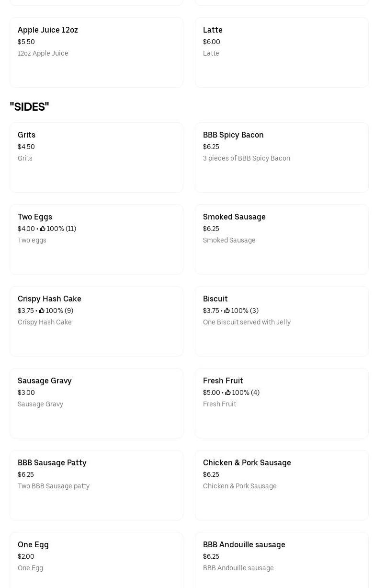Click the thumbs-up icon on Crispy Hash Cake
Image resolution: width=385 pixels, height=588 pixels.
(x=42, y=311)
